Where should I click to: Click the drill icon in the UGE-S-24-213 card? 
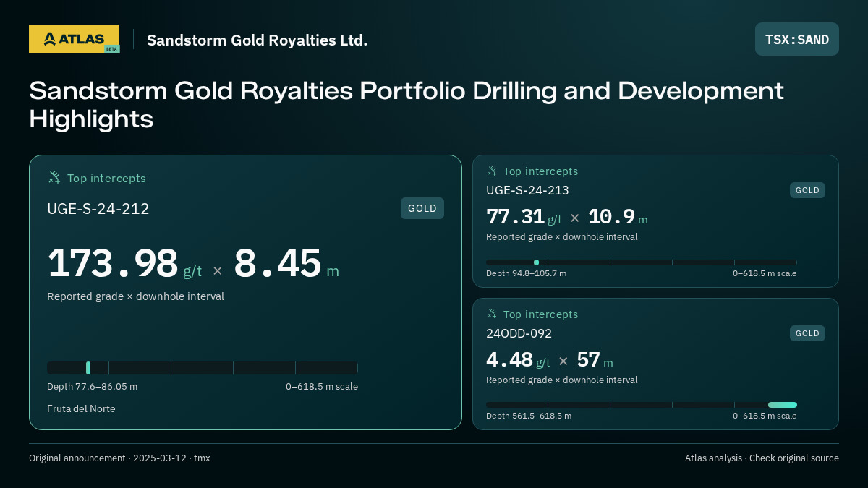tap(492, 171)
